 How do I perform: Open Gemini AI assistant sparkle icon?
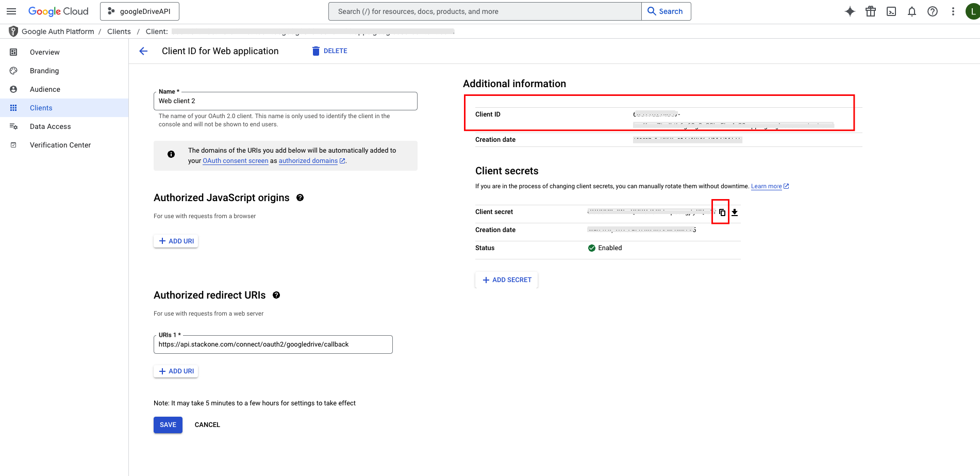click(x=850, y=11)
